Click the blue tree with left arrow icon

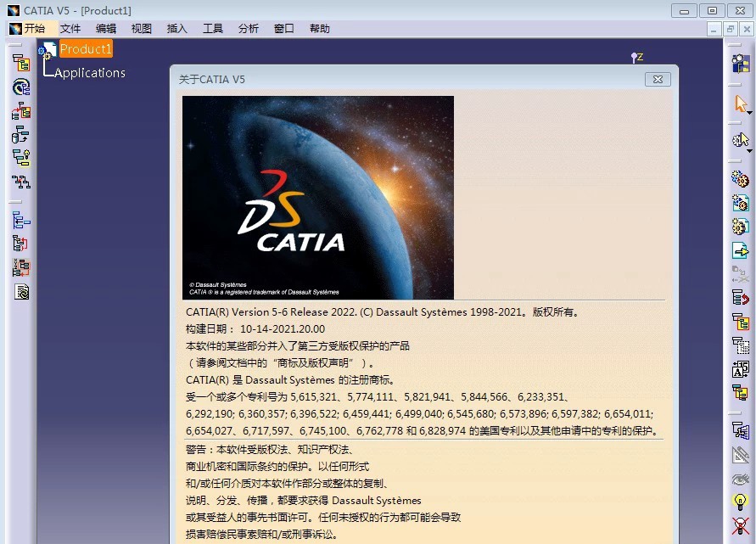[20, 221]
